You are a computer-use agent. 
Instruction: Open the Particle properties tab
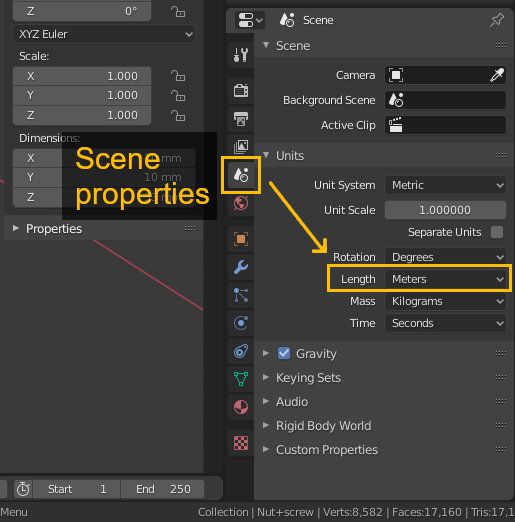[241, 295]
